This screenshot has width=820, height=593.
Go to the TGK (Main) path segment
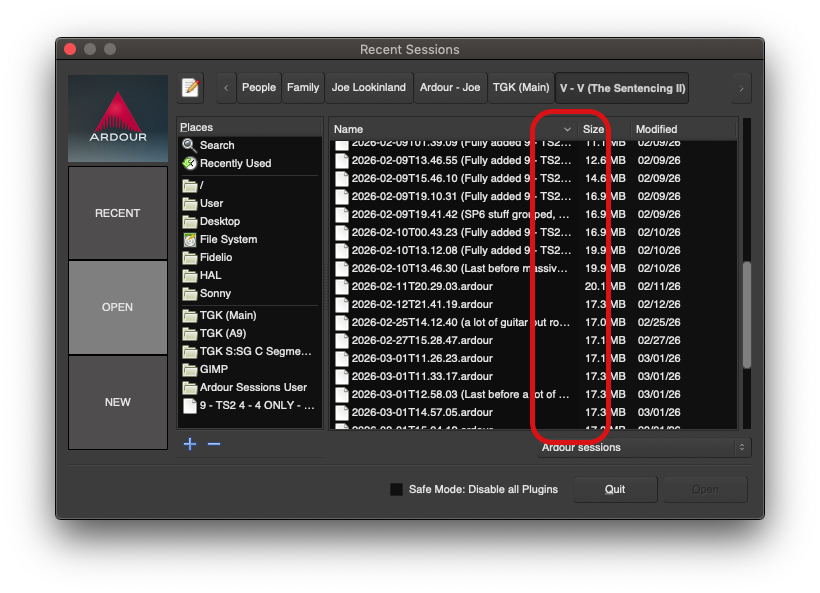[x=521, y=88]
